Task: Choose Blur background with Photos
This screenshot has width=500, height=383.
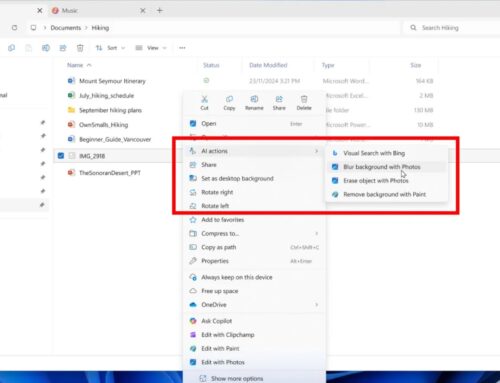Action: coord(387,167)
